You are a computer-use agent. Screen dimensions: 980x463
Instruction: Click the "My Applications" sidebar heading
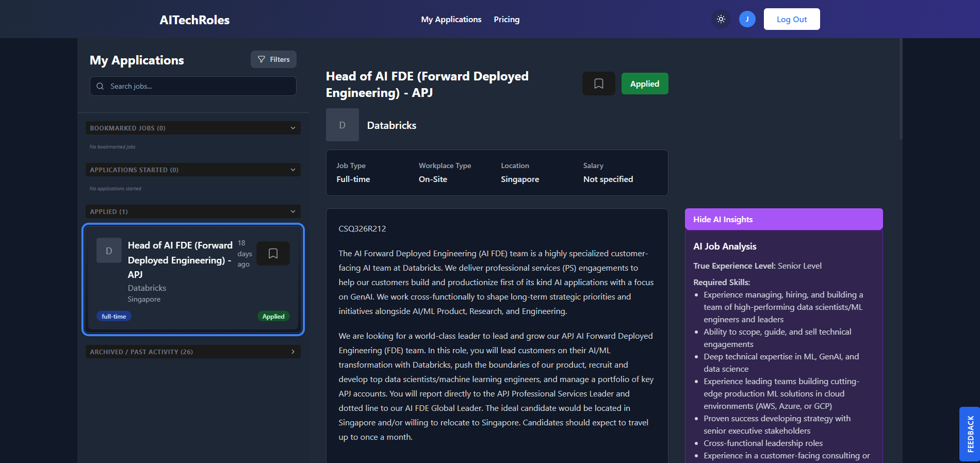pyautogui.click(x=137, y=60)
